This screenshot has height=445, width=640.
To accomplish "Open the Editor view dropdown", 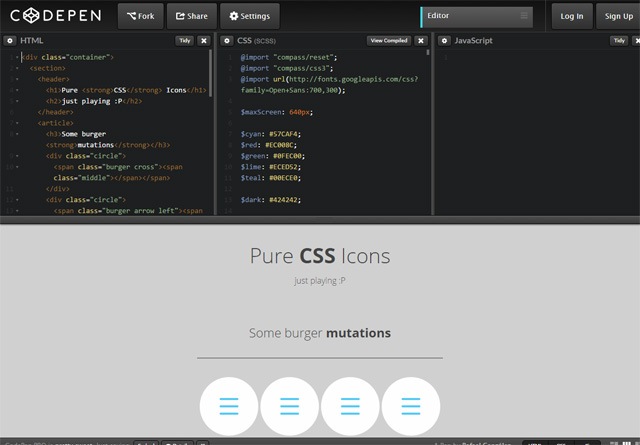I will coord(476,17).
